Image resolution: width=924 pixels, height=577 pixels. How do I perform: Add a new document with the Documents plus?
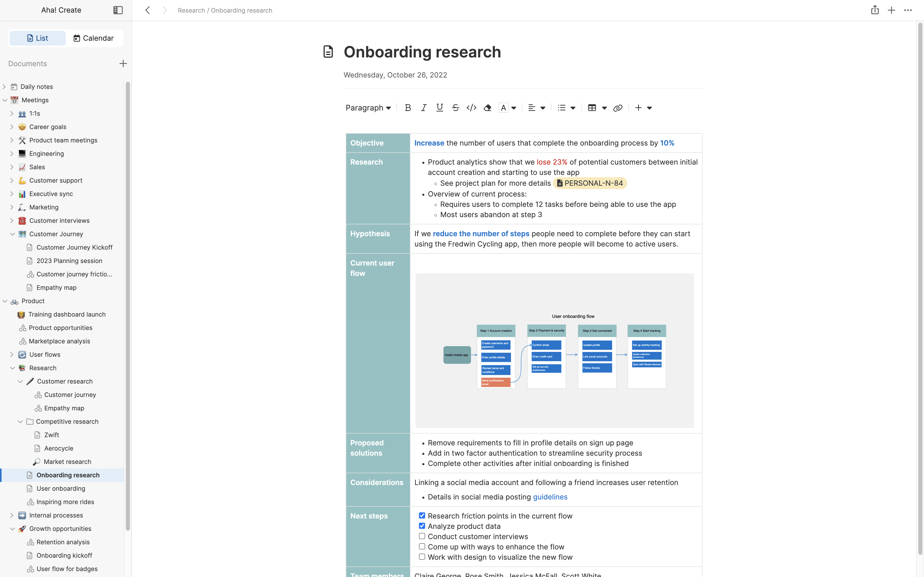click(x=123, y=64)
